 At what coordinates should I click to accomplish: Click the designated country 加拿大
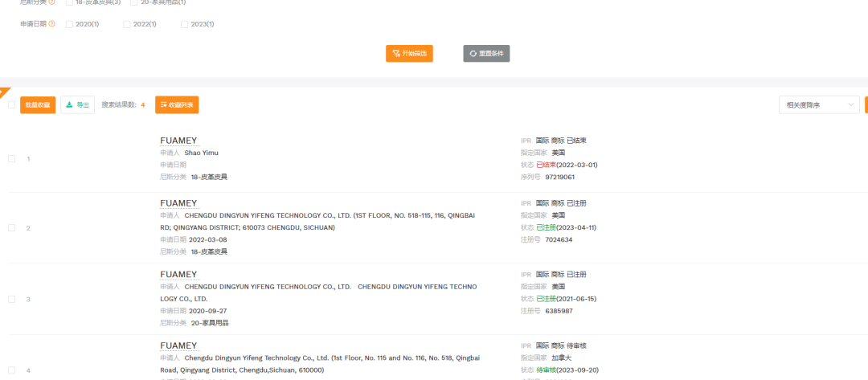click(561, 358)
